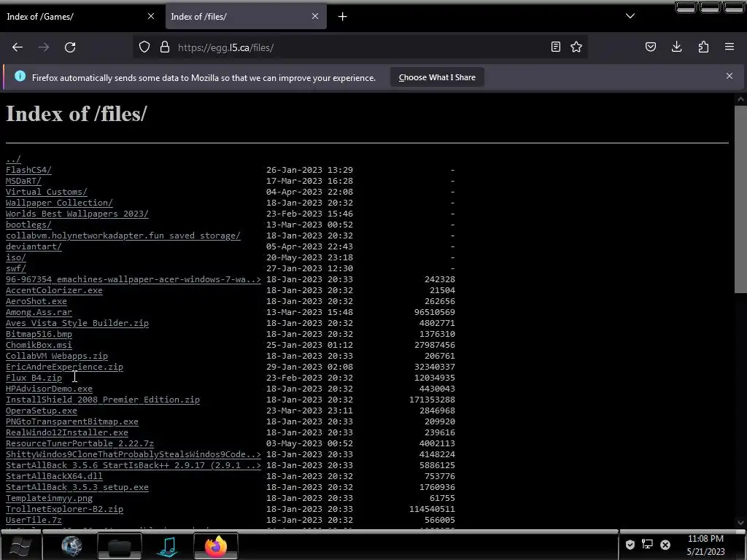Expand the list all tabs chevron
Viewport: 747px width, 560px height.
(630, 16)
